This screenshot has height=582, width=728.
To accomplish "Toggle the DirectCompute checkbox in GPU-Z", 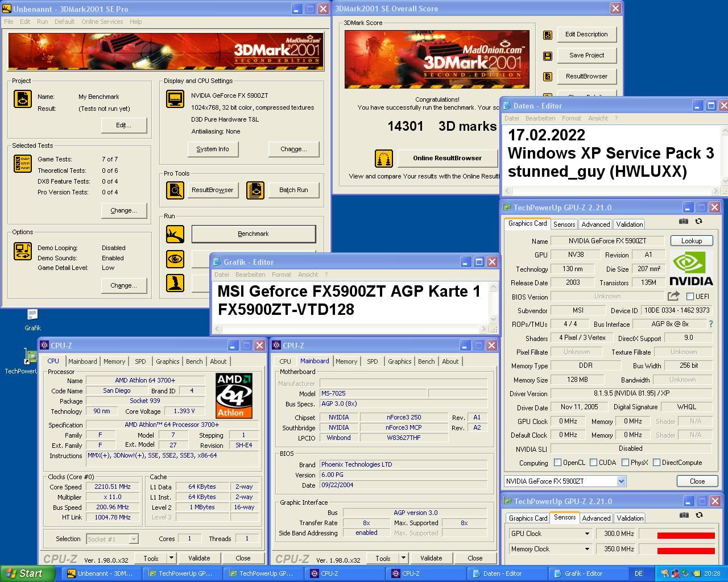I will [656, 463].
